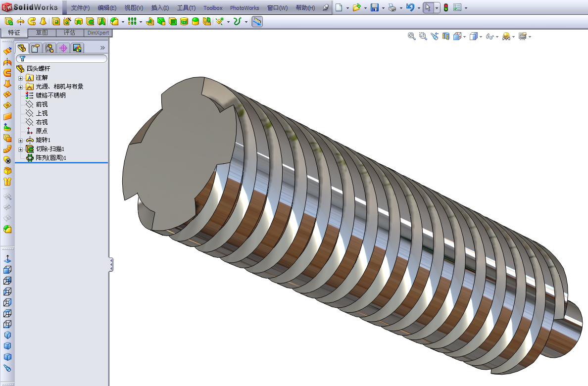Open dropdown arrow next to Linear Pattern
Image resolution: width=588 pixels, height=386 pixels.
coord(141,22)
